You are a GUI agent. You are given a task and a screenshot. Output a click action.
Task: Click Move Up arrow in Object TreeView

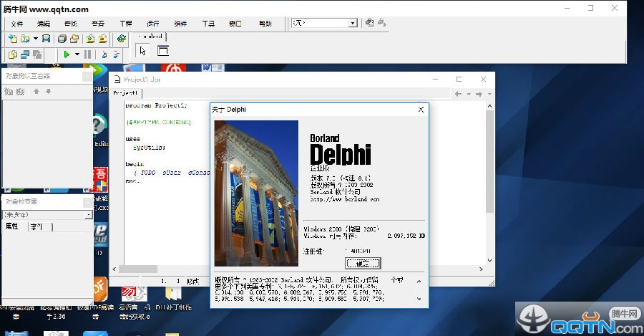click(x=36, y=91)
